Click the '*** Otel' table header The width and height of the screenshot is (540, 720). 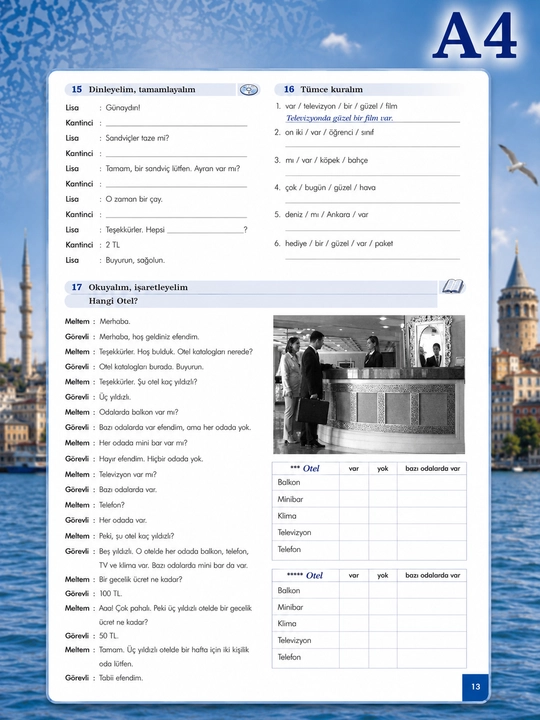tap(305, 468)
